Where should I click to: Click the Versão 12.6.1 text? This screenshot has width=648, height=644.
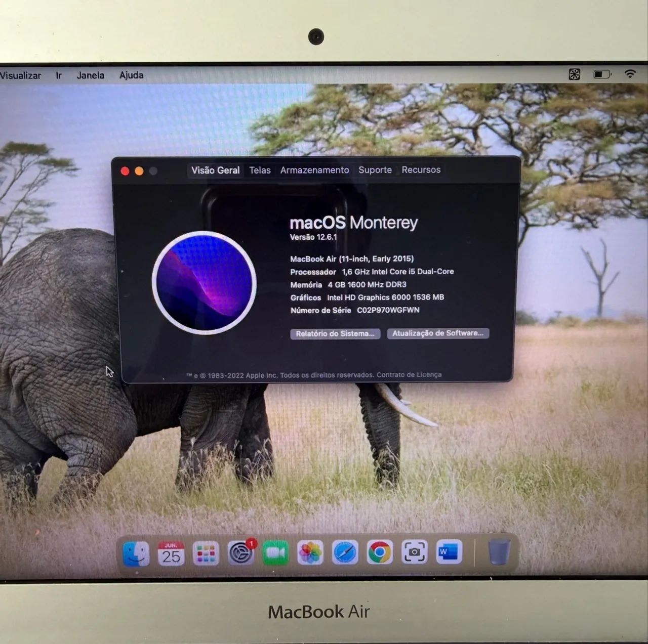coord(313,237)
